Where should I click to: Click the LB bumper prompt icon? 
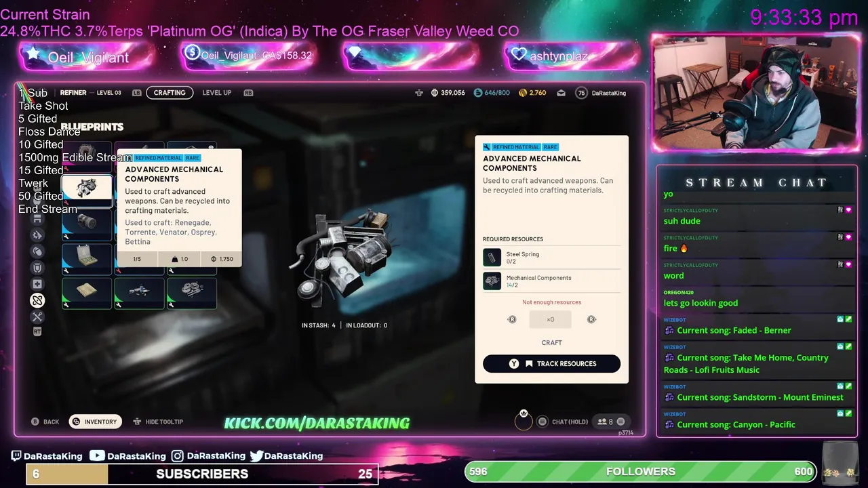click(x=137, y=93)
